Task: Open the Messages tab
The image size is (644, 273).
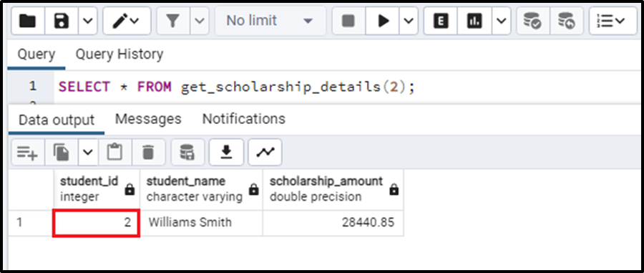Action: [148, 119]
